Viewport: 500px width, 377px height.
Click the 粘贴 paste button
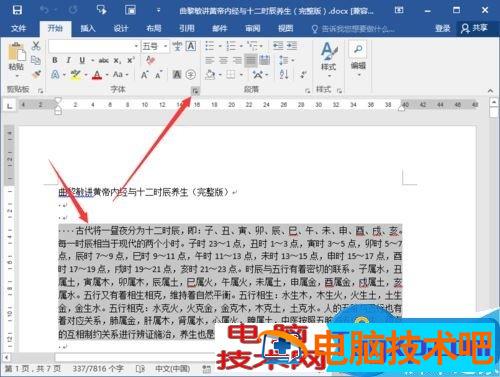click(x=16, y=58)
